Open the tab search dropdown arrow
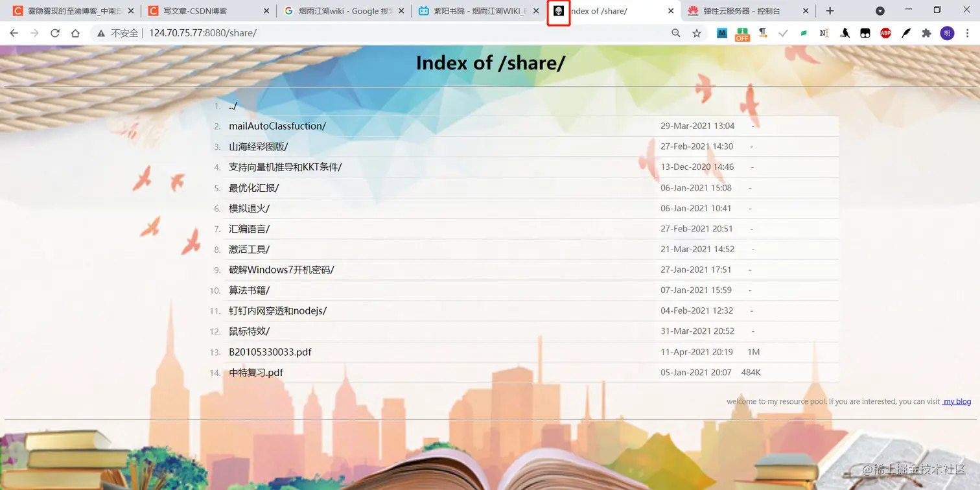 pos(880,11)
